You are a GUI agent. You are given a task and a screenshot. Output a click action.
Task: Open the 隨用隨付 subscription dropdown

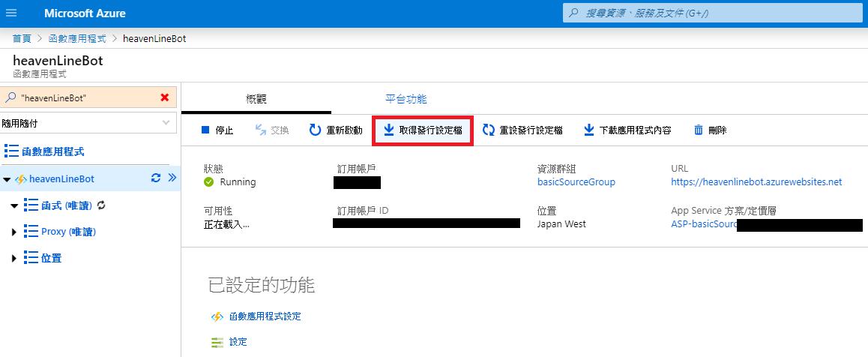point(88,124)
